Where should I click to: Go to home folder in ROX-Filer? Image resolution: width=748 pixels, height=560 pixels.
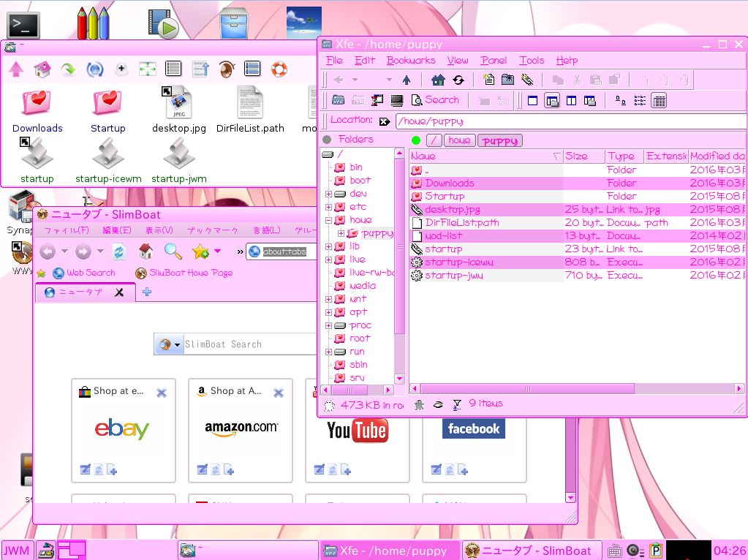(x=42, y=69)
